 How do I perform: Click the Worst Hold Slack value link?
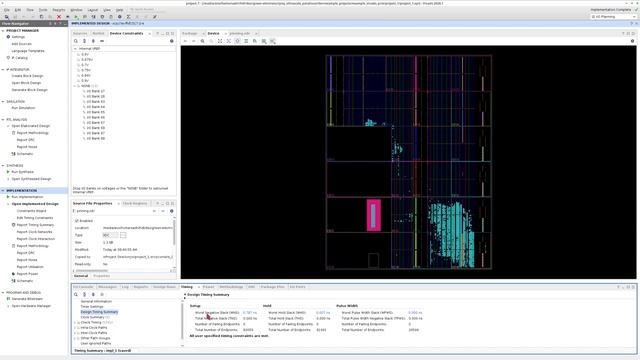coord(323,313)
